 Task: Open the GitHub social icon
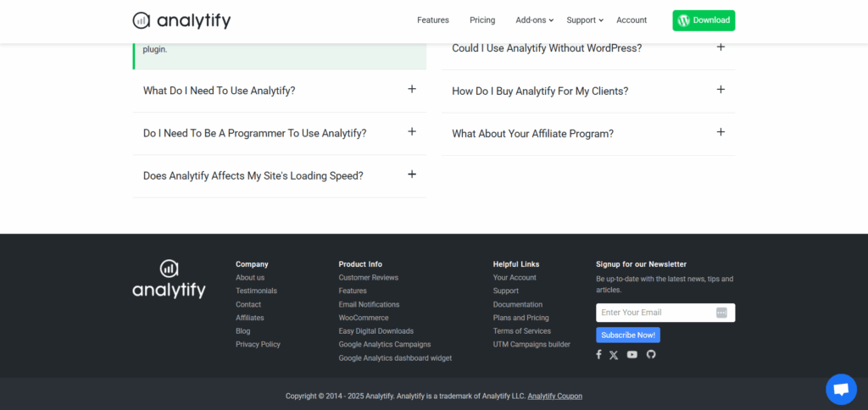tap(651, 354)
